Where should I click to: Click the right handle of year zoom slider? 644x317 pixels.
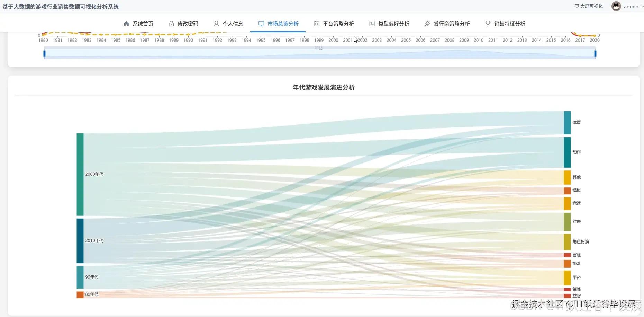tap(595, 54)
